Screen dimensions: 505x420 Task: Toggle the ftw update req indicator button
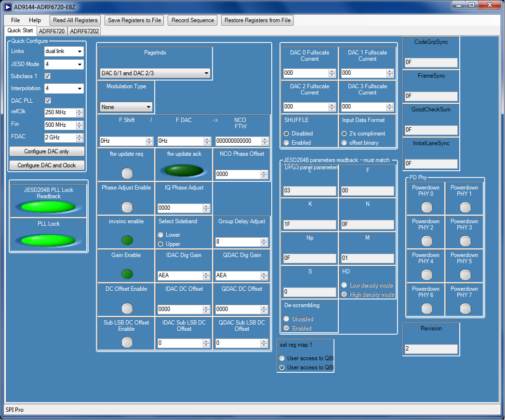click(x=127, y=174)
